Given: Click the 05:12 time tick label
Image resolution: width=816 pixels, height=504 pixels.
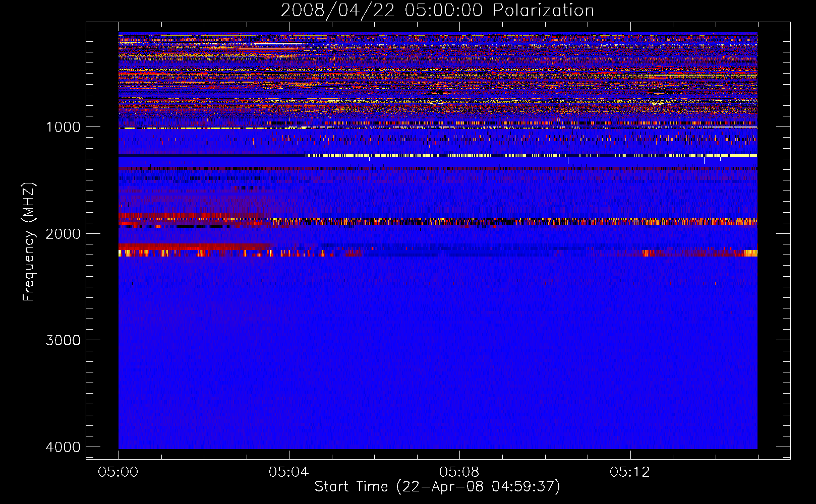Looking at the screenshot, I should [629, 472].
